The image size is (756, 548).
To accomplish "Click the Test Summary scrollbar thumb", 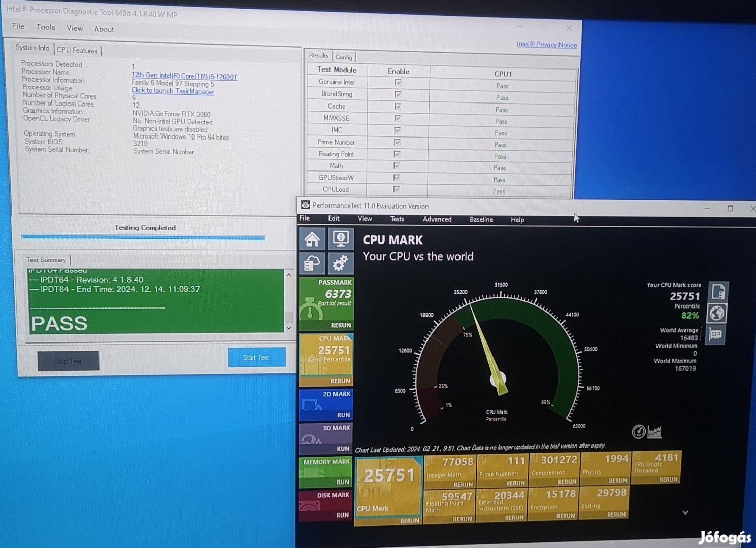I will coord(289,317).
